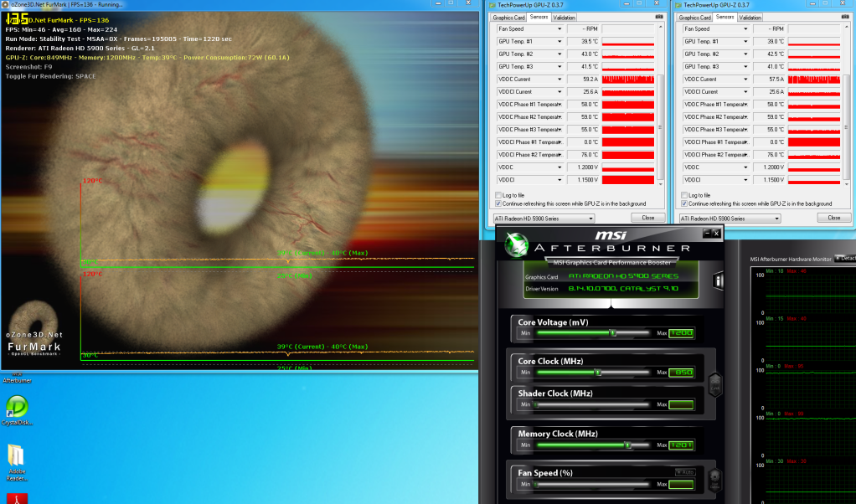Open the ATI Radeon HD 5900 Series selector in right GPU-Z
The width and height of the screenshot is (856, 504).
(730, 219)
